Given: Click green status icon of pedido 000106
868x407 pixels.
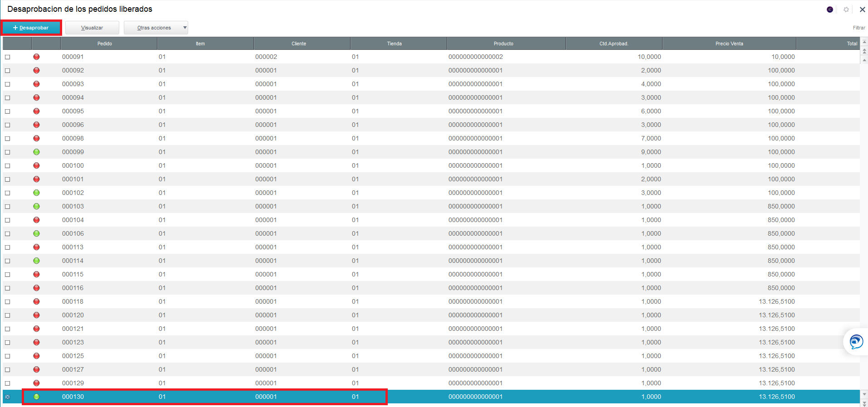Looking at the screenshot, I should click(x=36, y=233).
